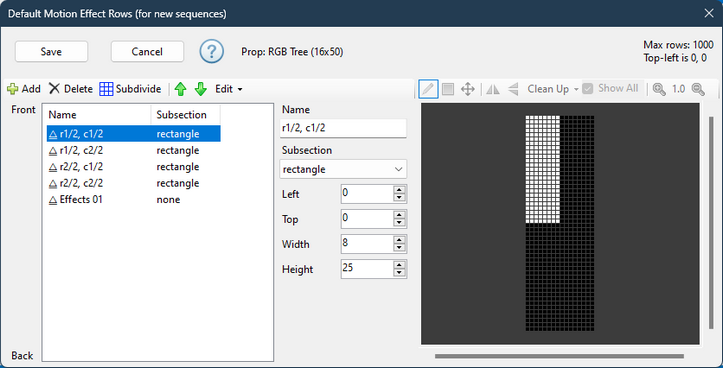Viewport: 723px width, 368px height.
Task: Select the move arrows tool
Action: (x=468, y=89)
